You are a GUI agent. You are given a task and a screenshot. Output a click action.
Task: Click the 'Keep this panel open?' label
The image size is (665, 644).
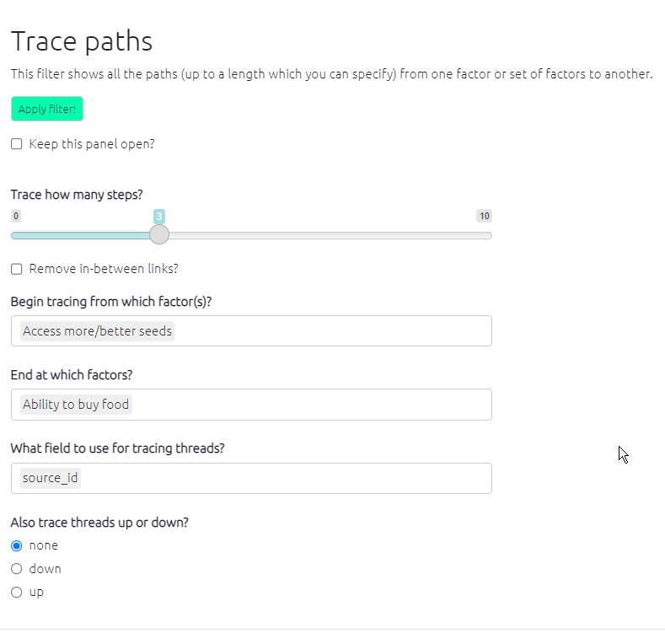pos(92,144)
